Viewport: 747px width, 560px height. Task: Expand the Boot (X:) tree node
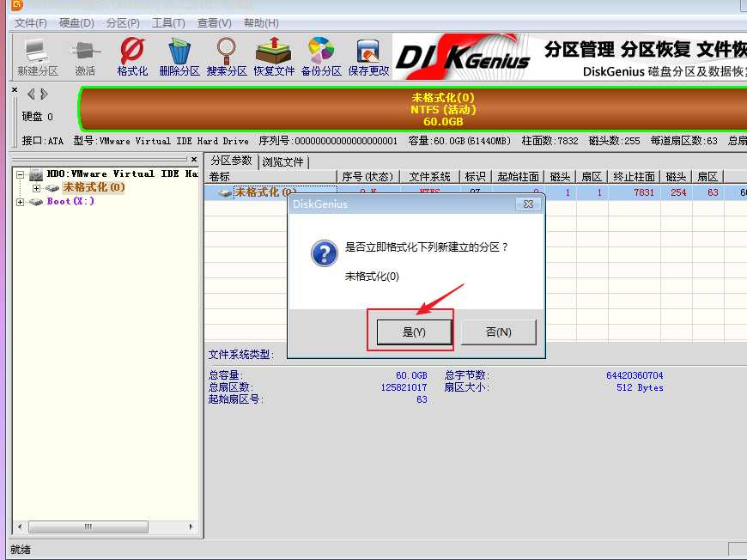click(x=20, y=202)
